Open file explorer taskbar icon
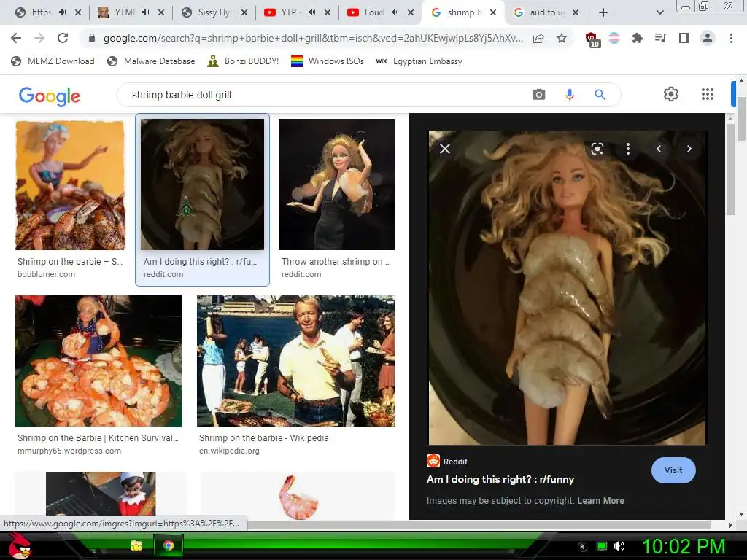 [x=136, y=545]
